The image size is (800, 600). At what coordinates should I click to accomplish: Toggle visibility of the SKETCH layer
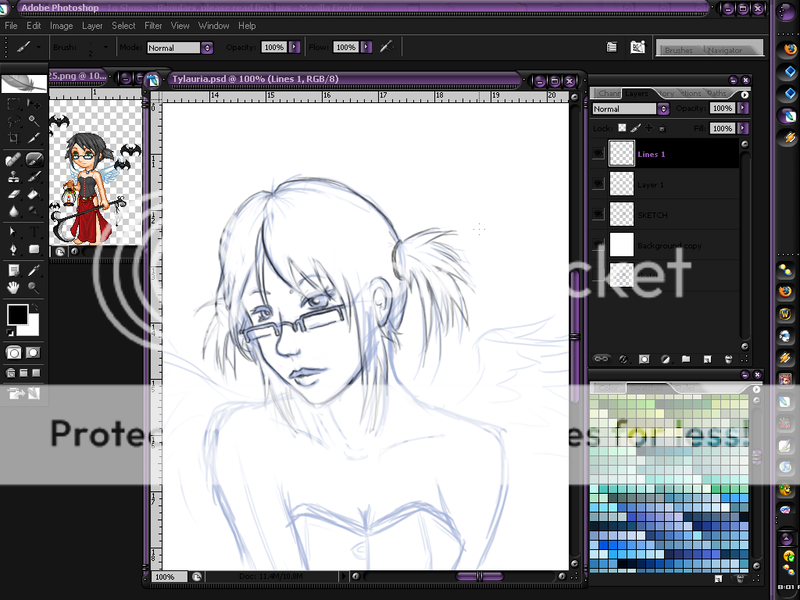(x=599, y=214)
